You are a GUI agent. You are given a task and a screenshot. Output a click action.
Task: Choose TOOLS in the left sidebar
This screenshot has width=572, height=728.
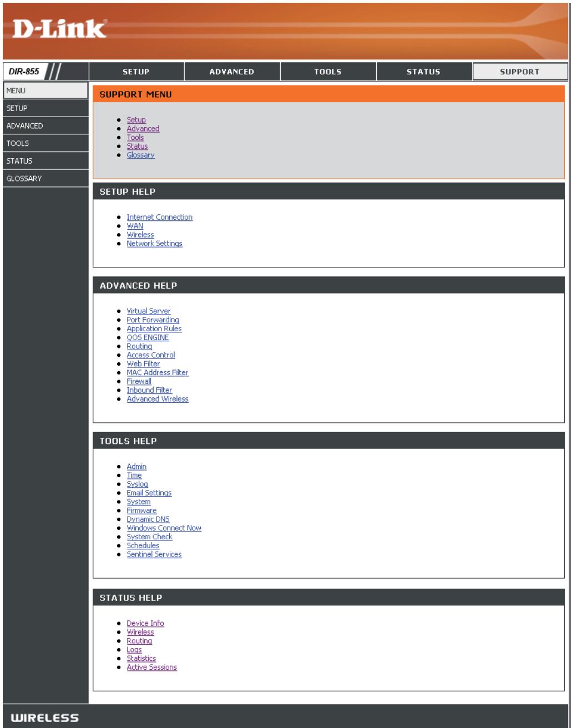pos(45,143)
